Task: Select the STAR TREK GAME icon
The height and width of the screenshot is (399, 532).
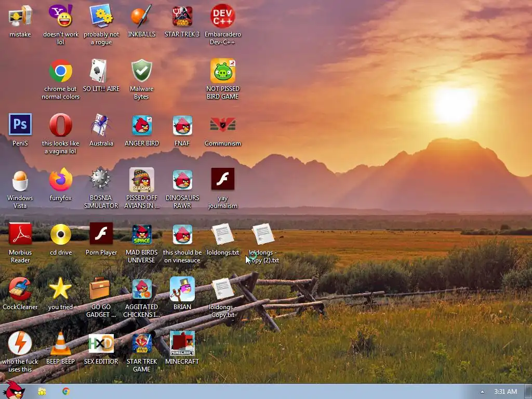Action: [141, 343]
